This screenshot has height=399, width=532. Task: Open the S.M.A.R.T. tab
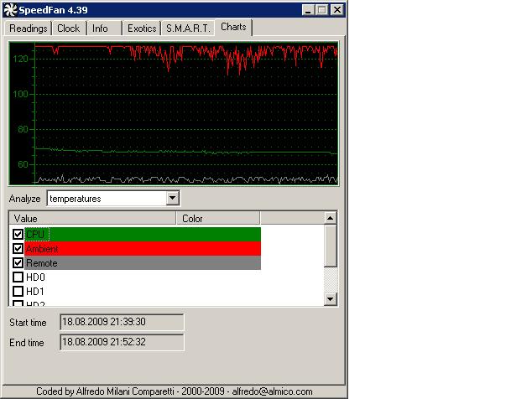point(188,28)
